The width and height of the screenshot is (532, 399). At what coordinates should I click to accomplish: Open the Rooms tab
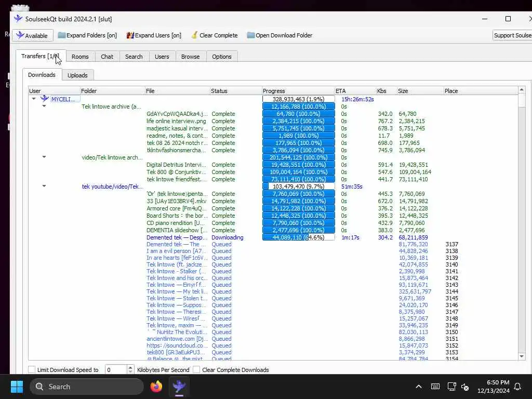80,57
